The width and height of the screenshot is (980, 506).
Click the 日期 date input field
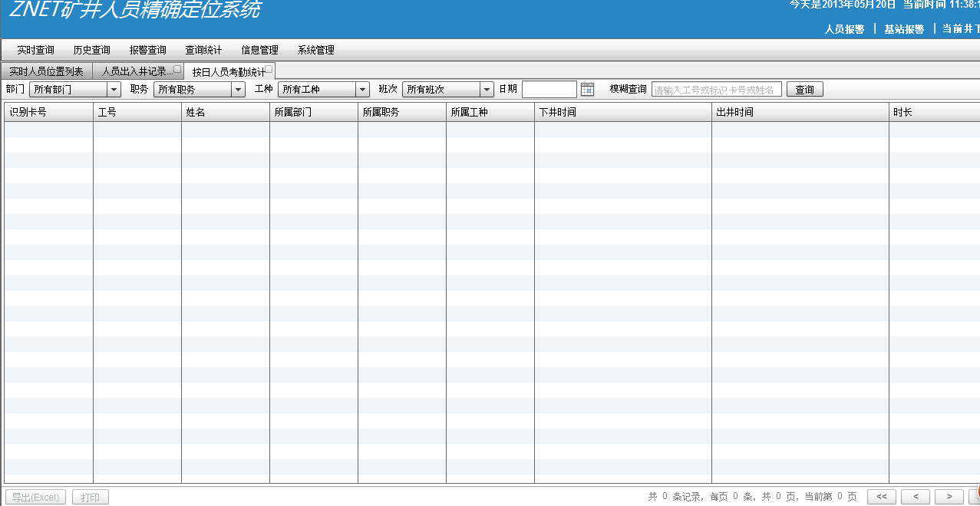pyautogui.click(x=549, y=90)
